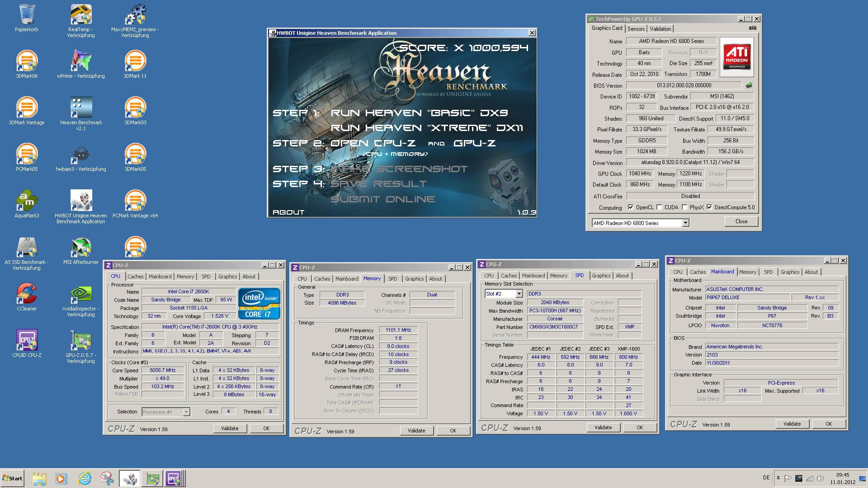The image size is (868, 488).
Task: Open Slot #2 memory slot dropdown
Action: (519, 294)
